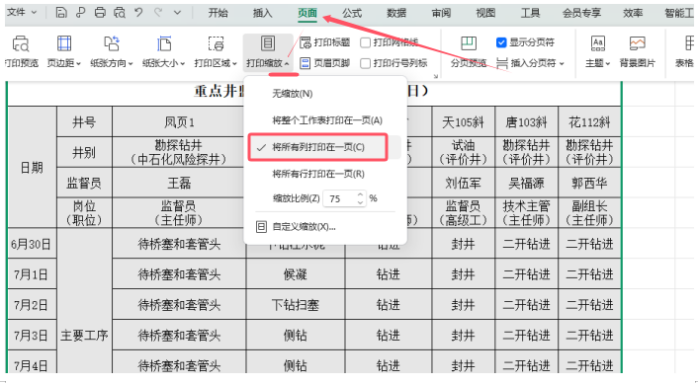Click 分页预览 page break preview icon
Viewport: 698px width, 384px height.
[468, 44]
